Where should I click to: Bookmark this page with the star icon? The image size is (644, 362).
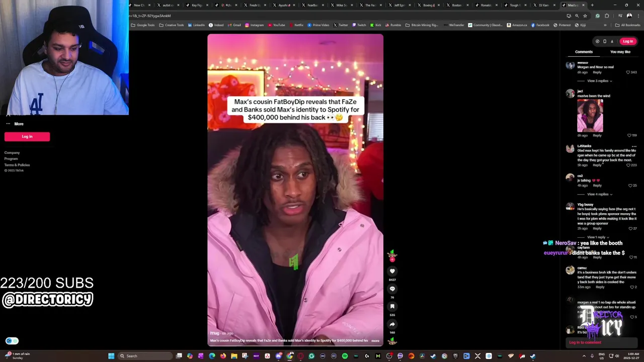click(x=585, y=16)
